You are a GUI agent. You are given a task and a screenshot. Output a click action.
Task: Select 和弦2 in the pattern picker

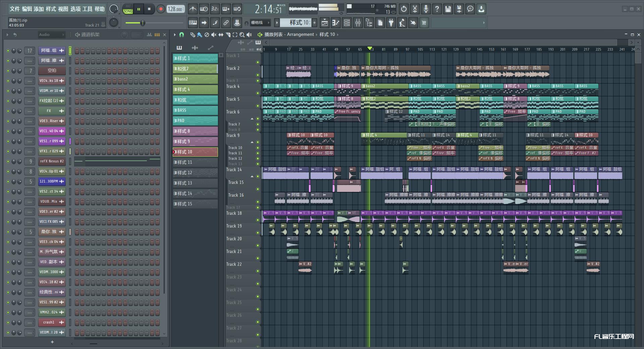coord(195,68)
